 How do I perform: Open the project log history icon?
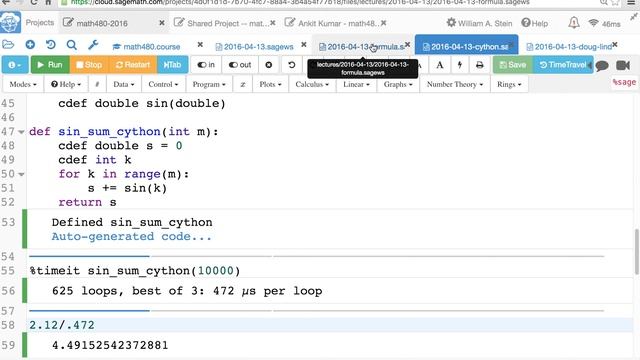click(x=51, y=45)
